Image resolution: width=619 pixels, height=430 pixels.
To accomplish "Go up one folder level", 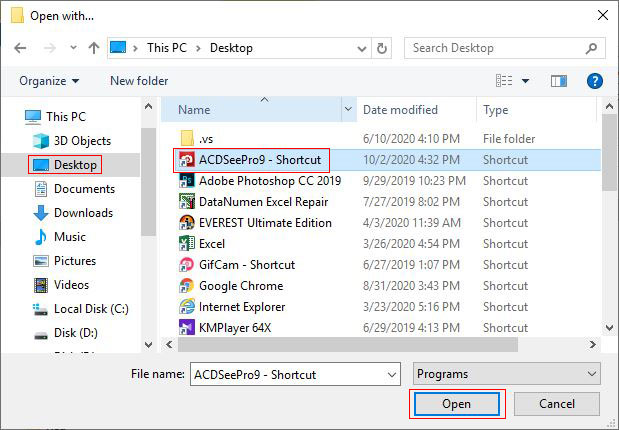I will pos(94,48).
